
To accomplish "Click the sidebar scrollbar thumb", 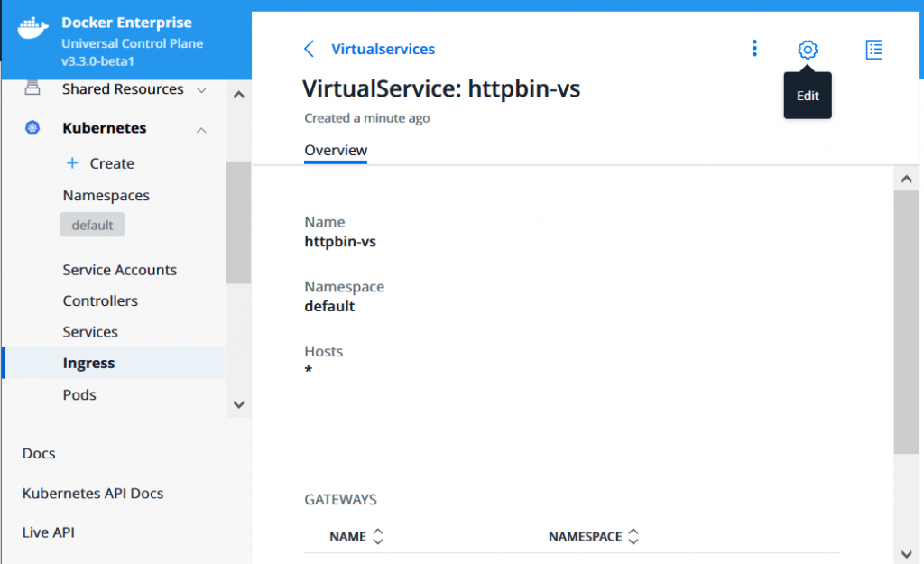I will click(238, 222).
